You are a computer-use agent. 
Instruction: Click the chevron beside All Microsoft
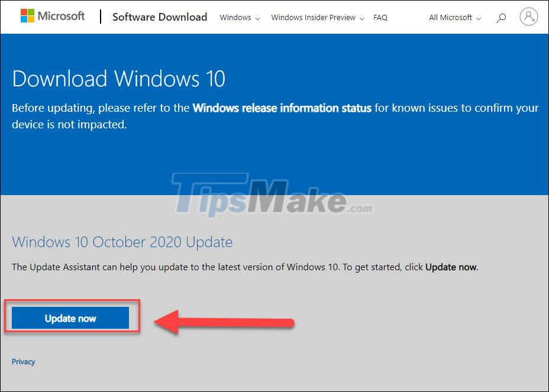(x=478, y=18)
